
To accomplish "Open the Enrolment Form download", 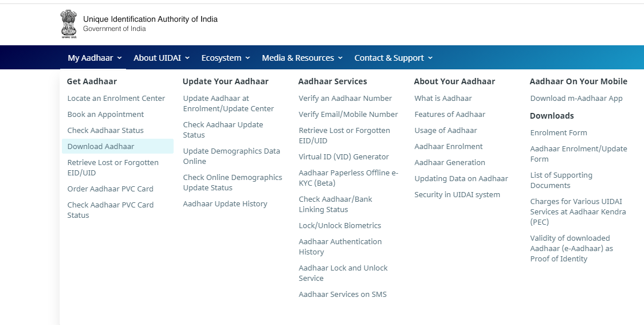I will tap(559, 133).
